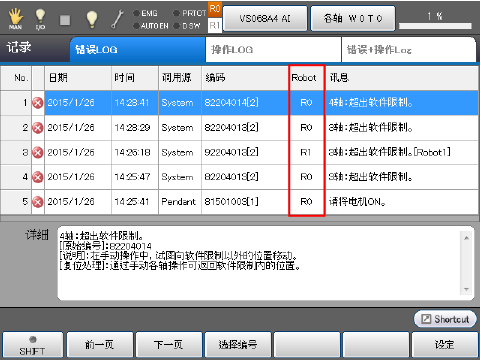Viewport: 481px width, 360px height.
Task: Click the PRTCT status indicator
Action: [190, 13]
